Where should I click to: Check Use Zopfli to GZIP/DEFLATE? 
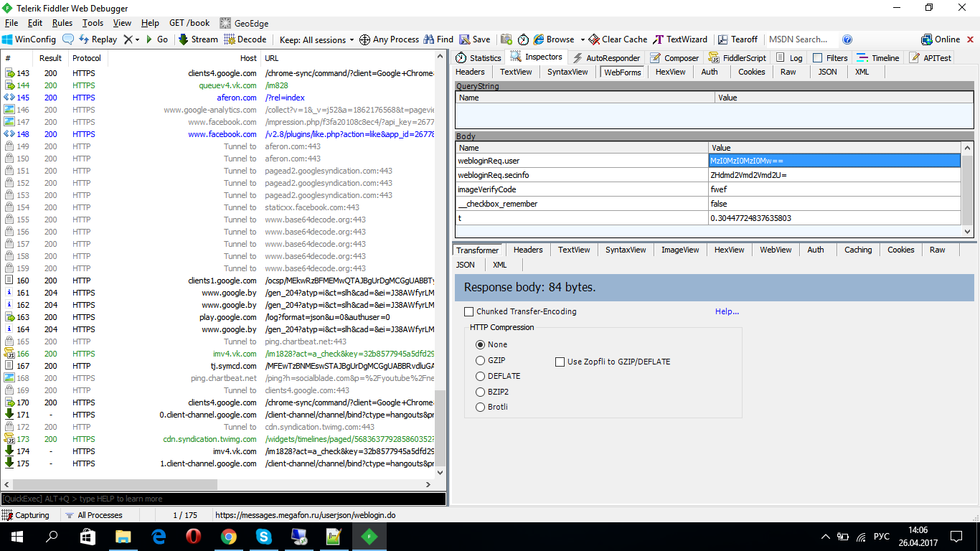(560, 362)
